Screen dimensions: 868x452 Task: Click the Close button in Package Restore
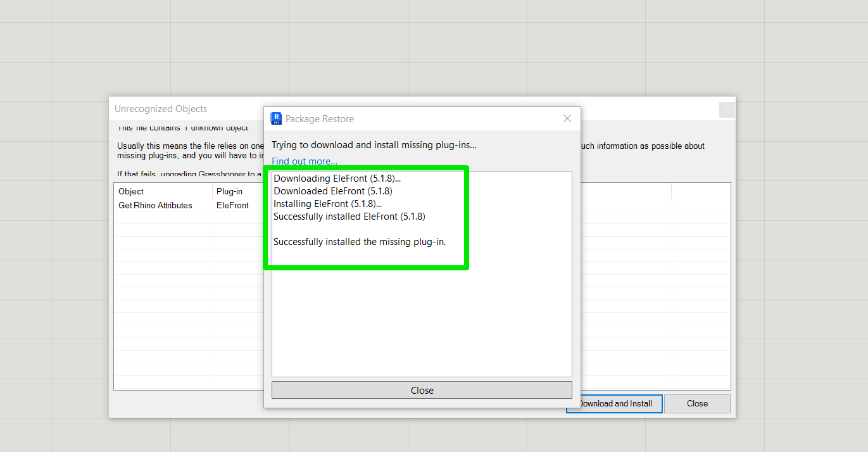point(422,390)
